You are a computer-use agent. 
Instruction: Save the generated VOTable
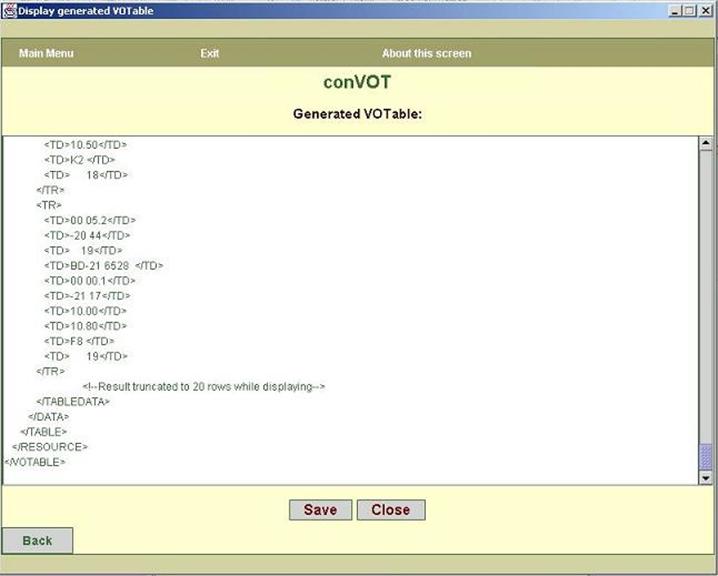tap(320, 510)
